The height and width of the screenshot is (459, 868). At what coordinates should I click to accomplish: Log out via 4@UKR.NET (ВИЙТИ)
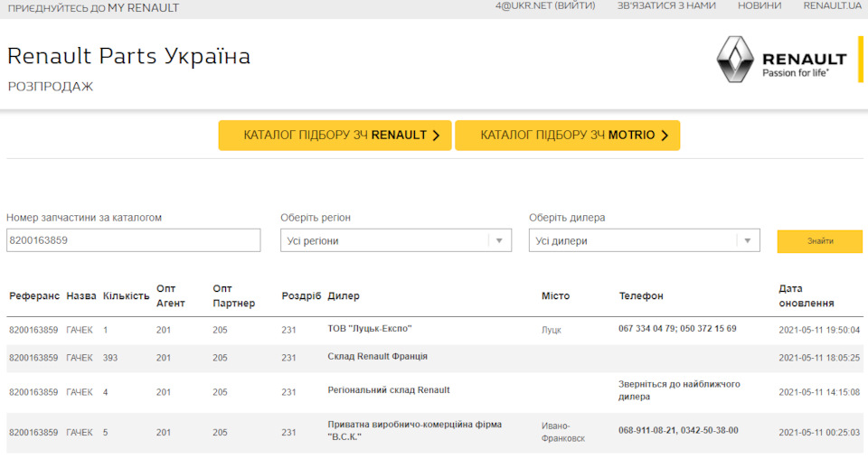[x=545, y=5]
